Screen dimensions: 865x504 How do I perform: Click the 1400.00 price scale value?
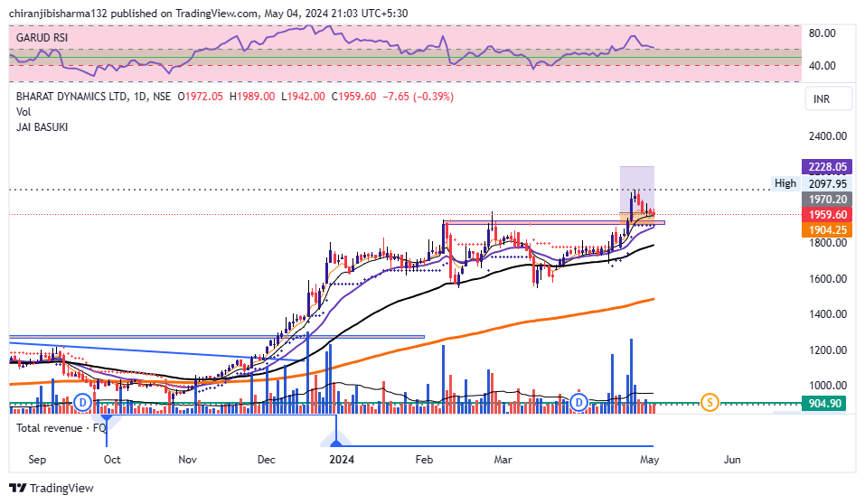tap(827, 314)
